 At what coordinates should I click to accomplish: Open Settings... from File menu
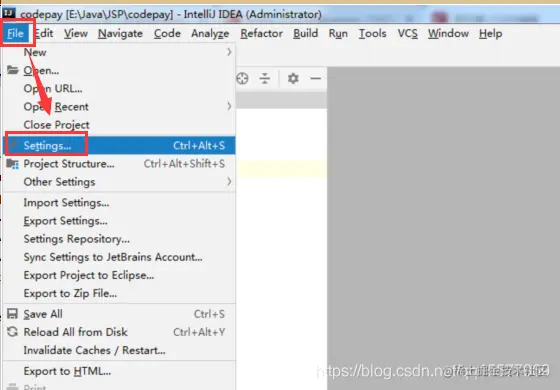[x=119, y=145]
